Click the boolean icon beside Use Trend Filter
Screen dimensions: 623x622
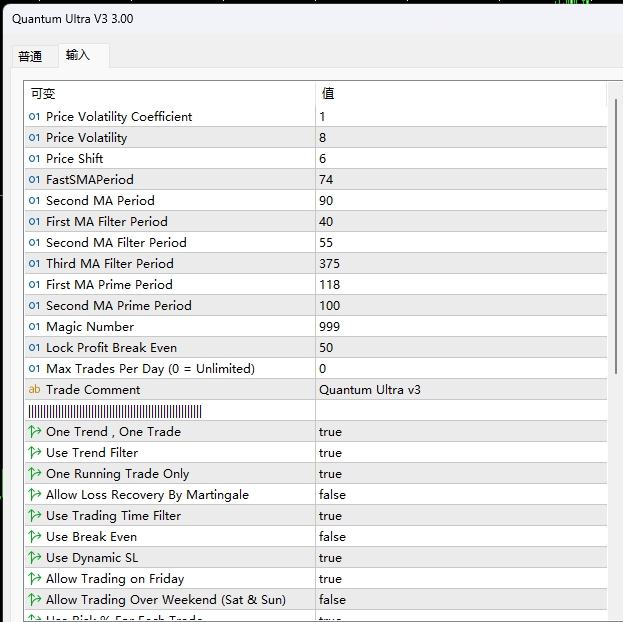coord(35,453)
